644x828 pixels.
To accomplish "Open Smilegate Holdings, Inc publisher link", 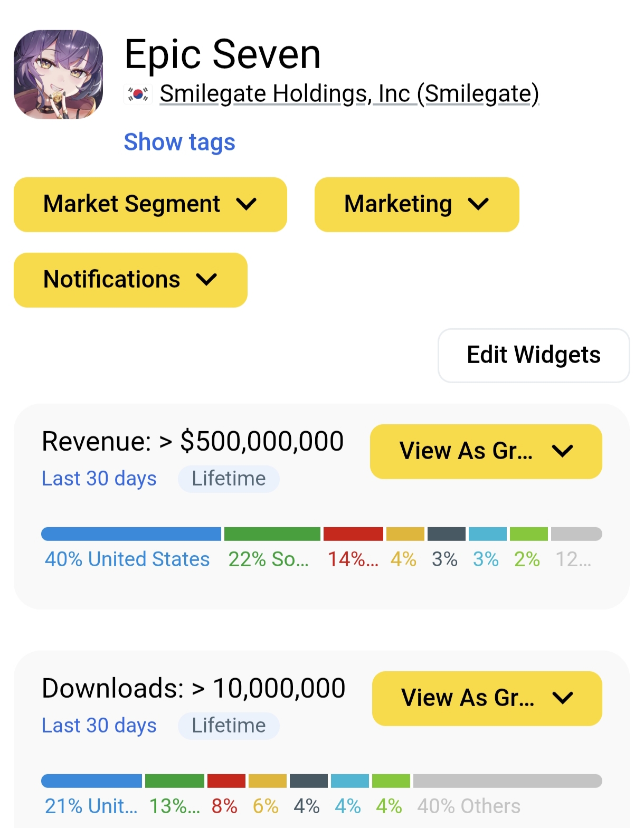I will [x=349, y=94].
